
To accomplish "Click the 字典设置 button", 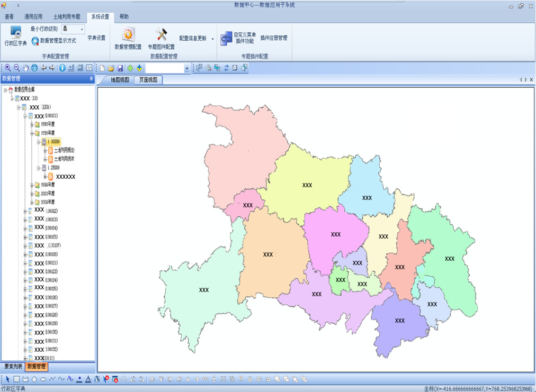I will point(96,38).
